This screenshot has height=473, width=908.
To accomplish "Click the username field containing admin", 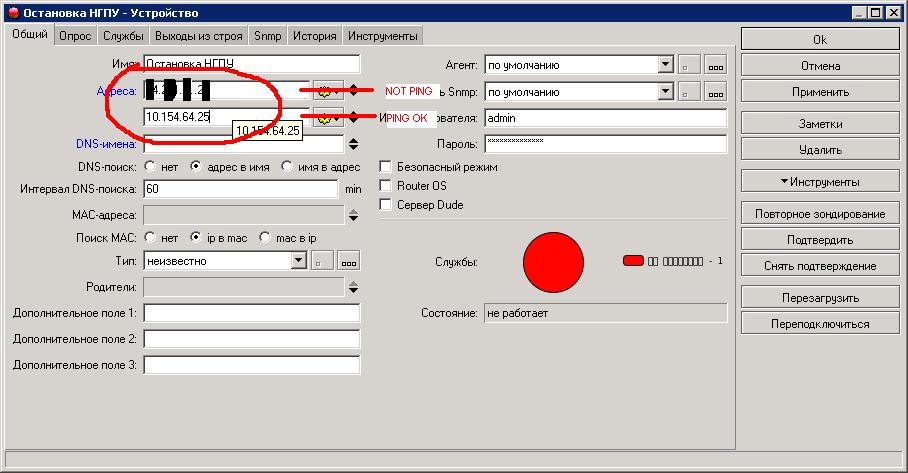I will coord(605,118).
